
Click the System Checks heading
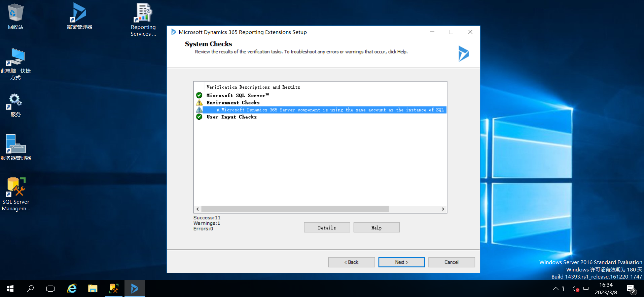[x=208, y=44]
